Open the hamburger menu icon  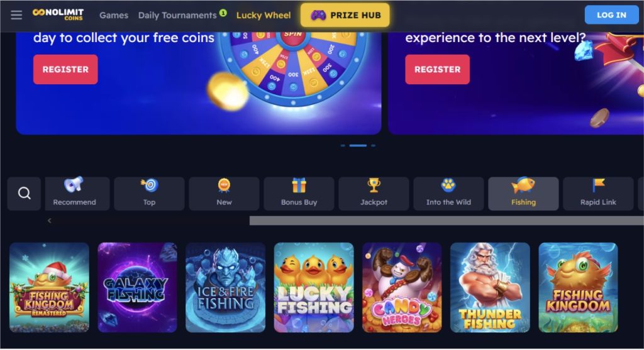coord(16,15)
